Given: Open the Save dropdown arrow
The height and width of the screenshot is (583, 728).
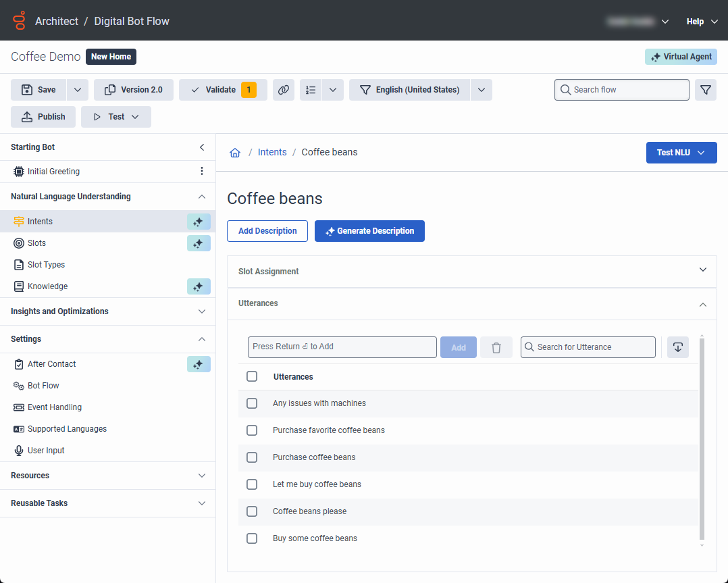Looking at the screenshot, I should (78, 90).
